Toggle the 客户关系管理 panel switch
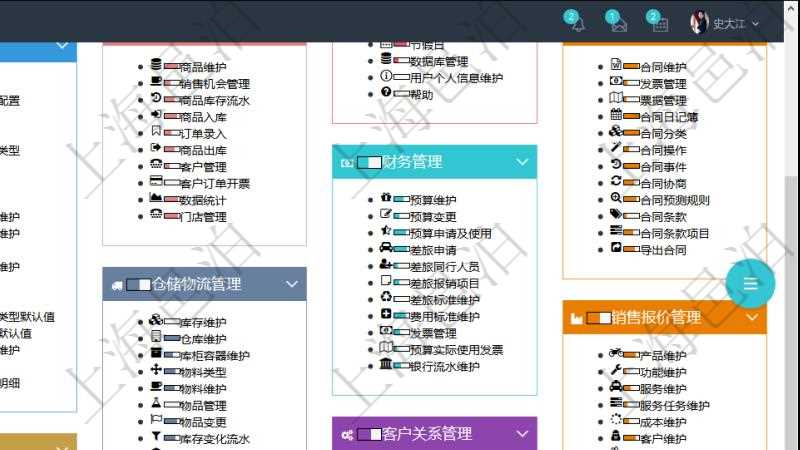800x450 pixels. 369,434
